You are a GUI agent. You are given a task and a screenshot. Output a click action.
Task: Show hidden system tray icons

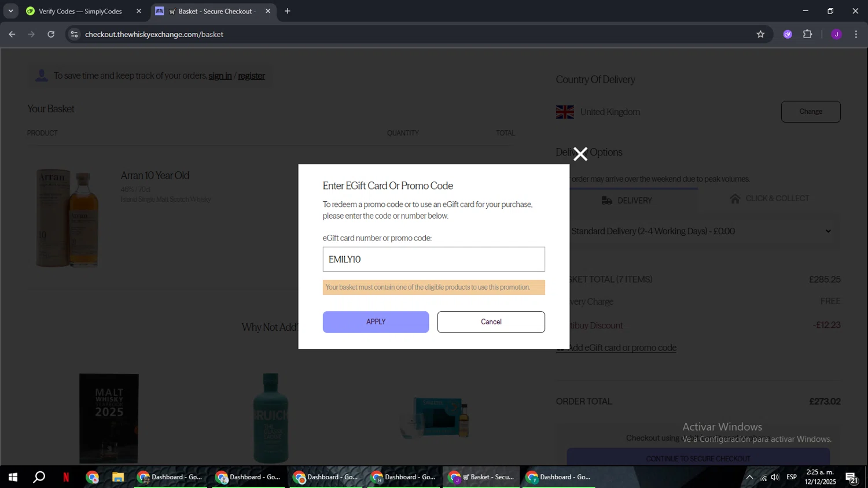coord(749,477)
